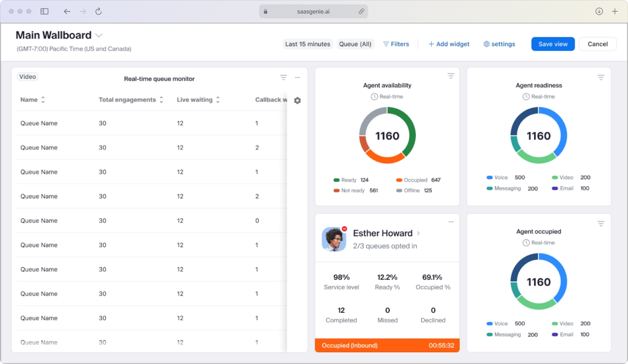The width and height of the screenshot is (628, 364).
Task: Toggle the browser sidebar icon
Action: tap(44, 11)
